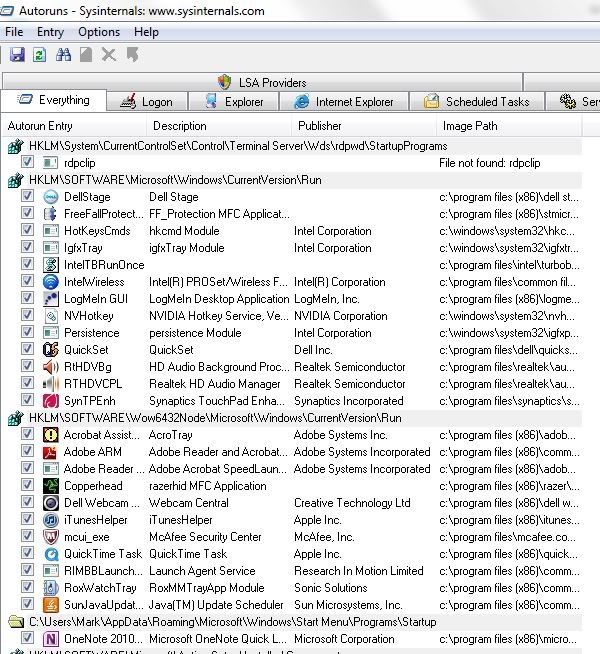
Task: Click the Refresh toolbar icon
Action: point(40,55)
